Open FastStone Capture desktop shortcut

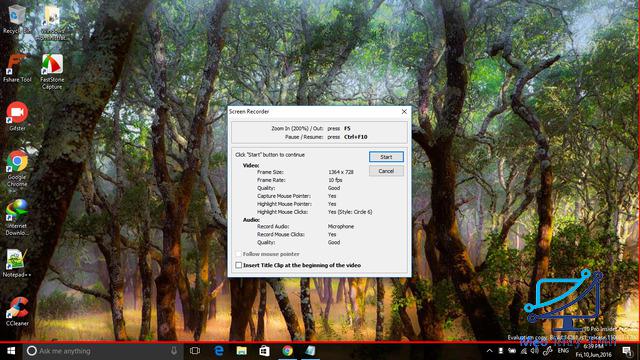(52, 71)
